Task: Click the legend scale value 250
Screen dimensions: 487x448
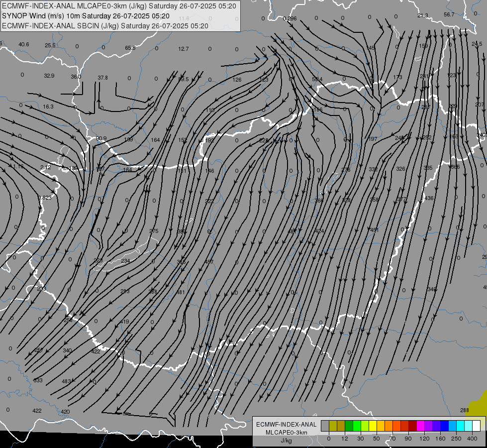Action: coord(456,439)
